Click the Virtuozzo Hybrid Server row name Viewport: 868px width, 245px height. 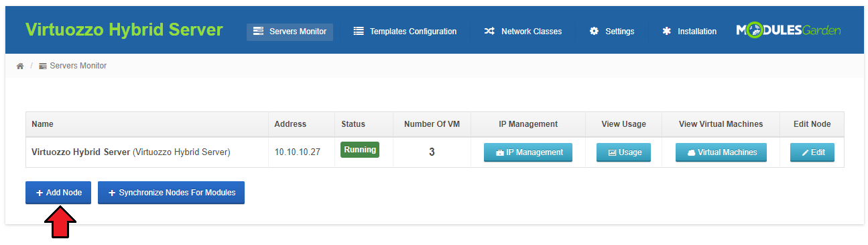pyautogui.click(x=131, y=152)
